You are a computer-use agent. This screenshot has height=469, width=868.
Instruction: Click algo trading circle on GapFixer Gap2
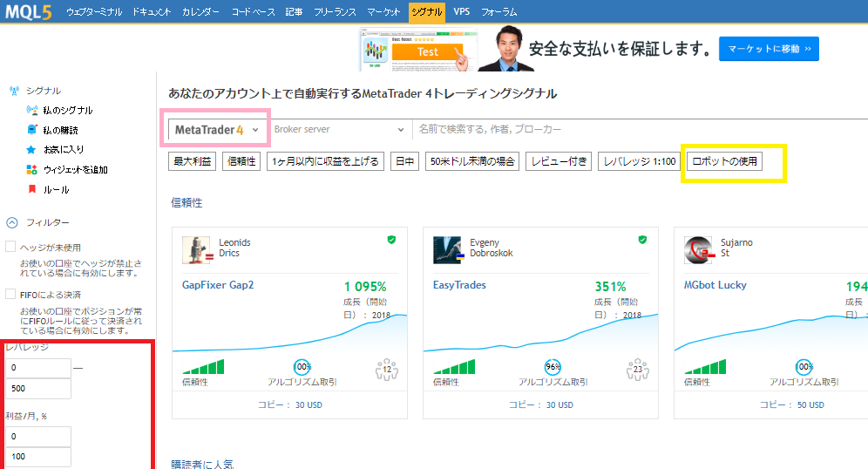coord(302,366)
